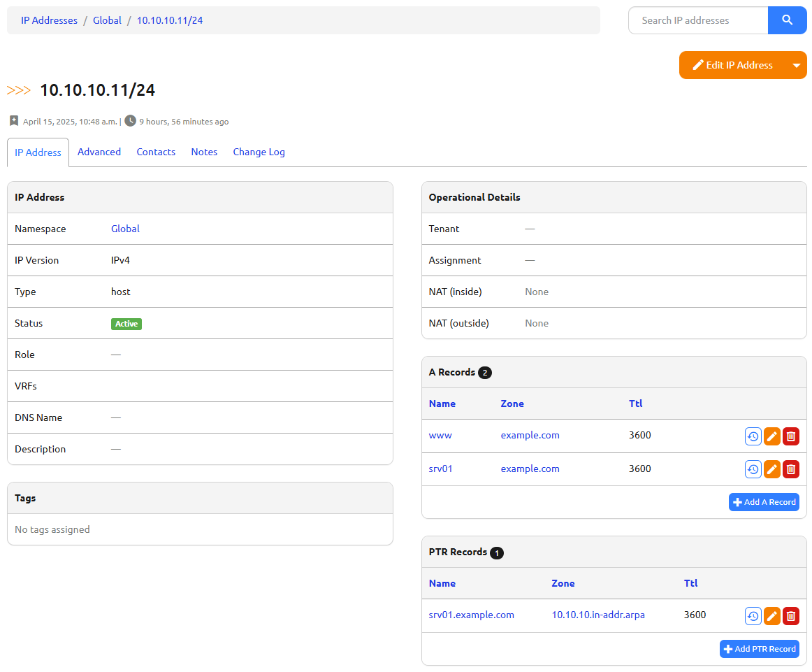This screenshot has height=672, width=812.
Task: Open changelog for www A record
Action: coord(753,436)
